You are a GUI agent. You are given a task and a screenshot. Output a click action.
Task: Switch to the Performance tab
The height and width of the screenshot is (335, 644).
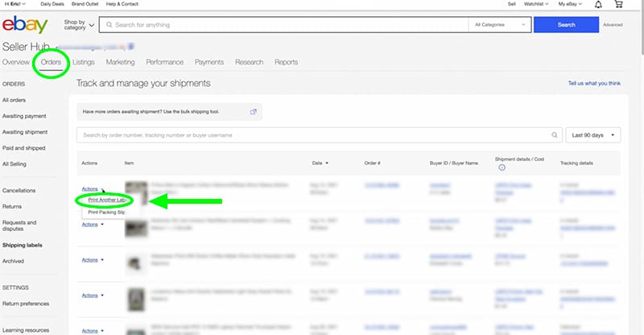[165, 62]
